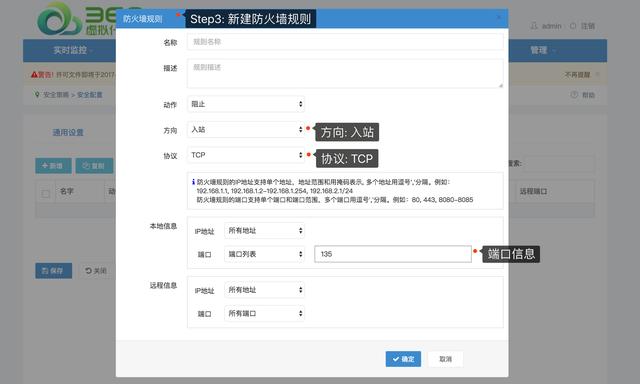Image resolution: width=640 pixels, height=384 pixels.
Task: Click the 注销 logout link
Action: (x=588, y=26)
